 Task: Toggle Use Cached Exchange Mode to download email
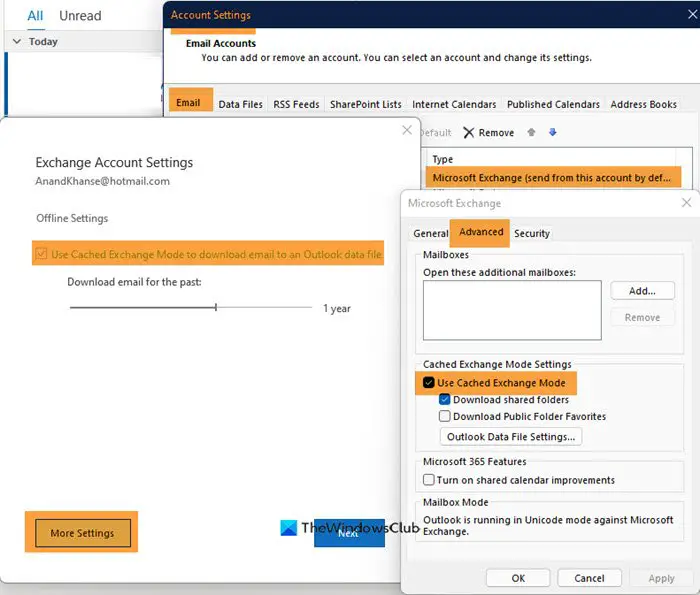tap(41, 254)
